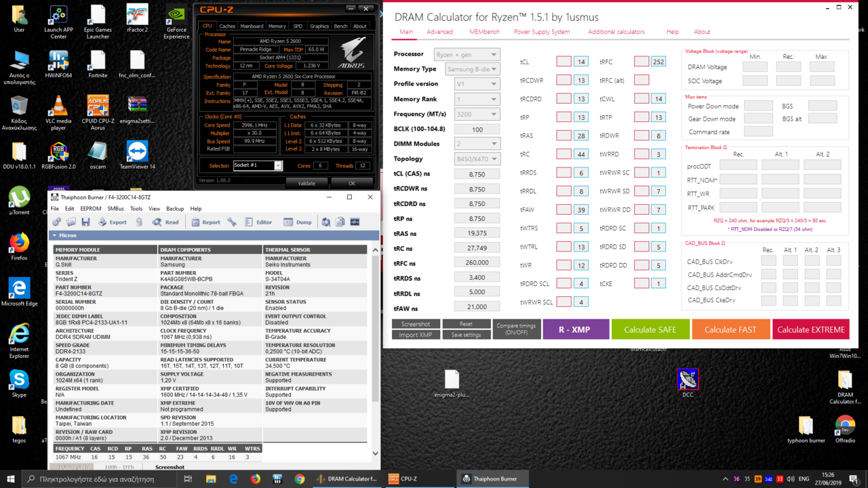
Task: Open the Epic Games Launcher desktop icon
Action: [98, 22]
